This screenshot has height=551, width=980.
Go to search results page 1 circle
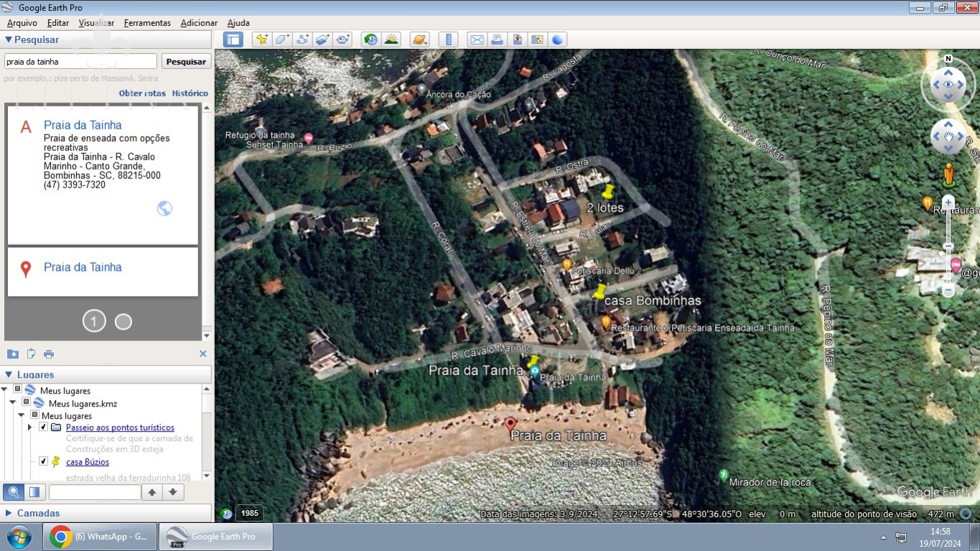[94, 321]
